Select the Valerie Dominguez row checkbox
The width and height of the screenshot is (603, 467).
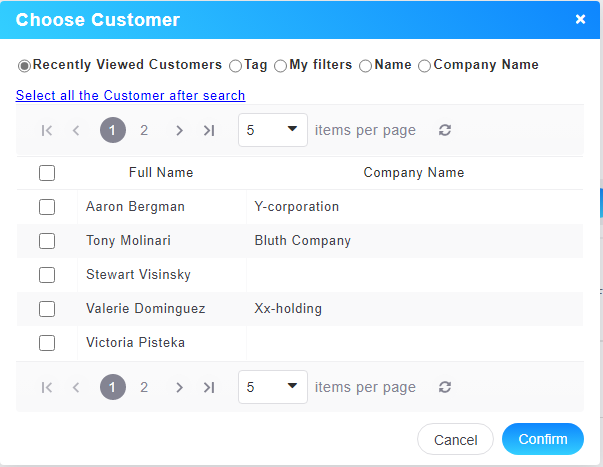tap(47, 309)
